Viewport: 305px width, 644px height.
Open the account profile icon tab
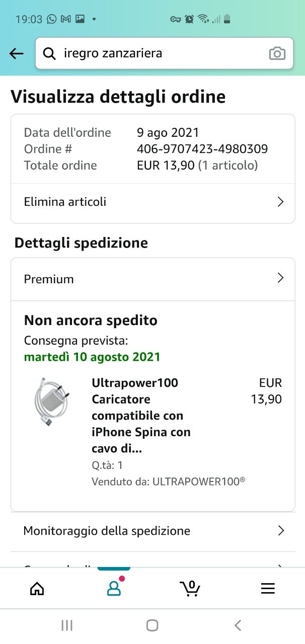(x=114, y=588)
